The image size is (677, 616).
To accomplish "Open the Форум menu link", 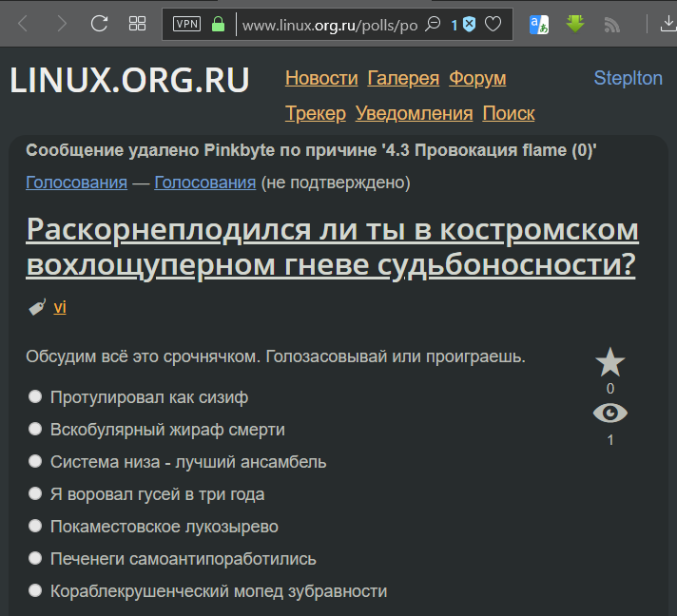I will pos(477,79).
